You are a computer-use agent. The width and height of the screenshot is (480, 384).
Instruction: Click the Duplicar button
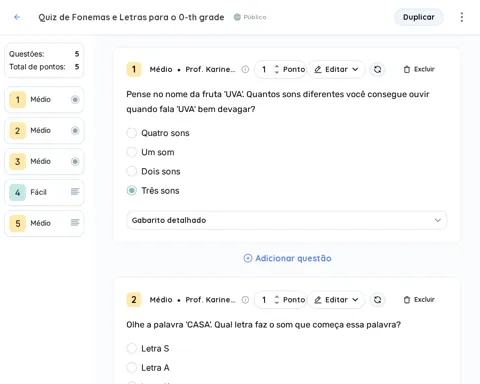[419, 17]
